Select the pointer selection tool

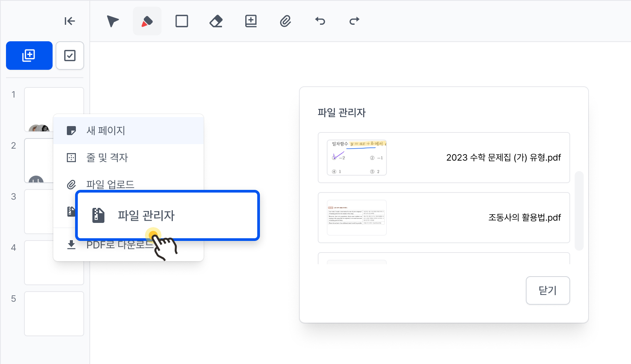click(x=113, y=21)
